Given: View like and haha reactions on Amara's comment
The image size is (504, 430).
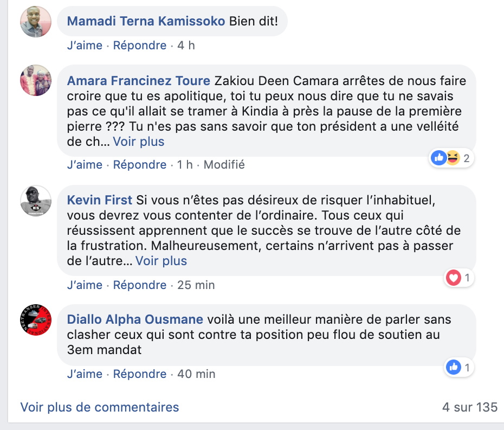Looking at the screenshot, I should coord(451,158).
